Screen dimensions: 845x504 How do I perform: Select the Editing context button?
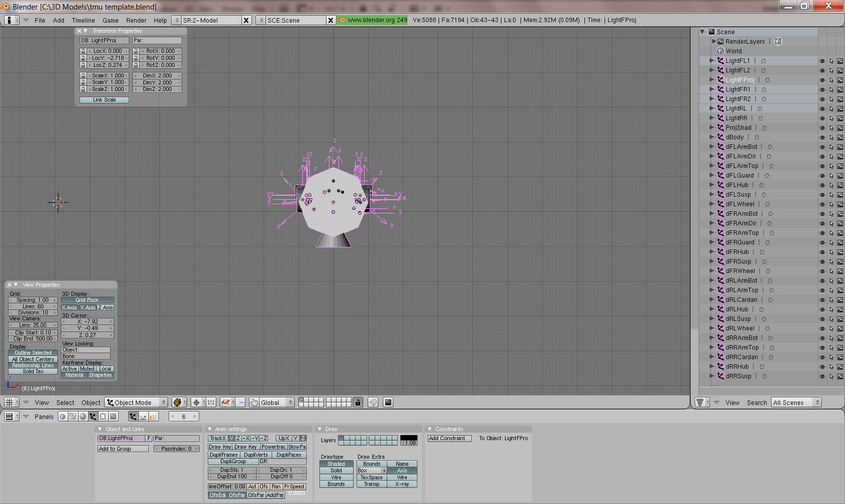[103, 416]
